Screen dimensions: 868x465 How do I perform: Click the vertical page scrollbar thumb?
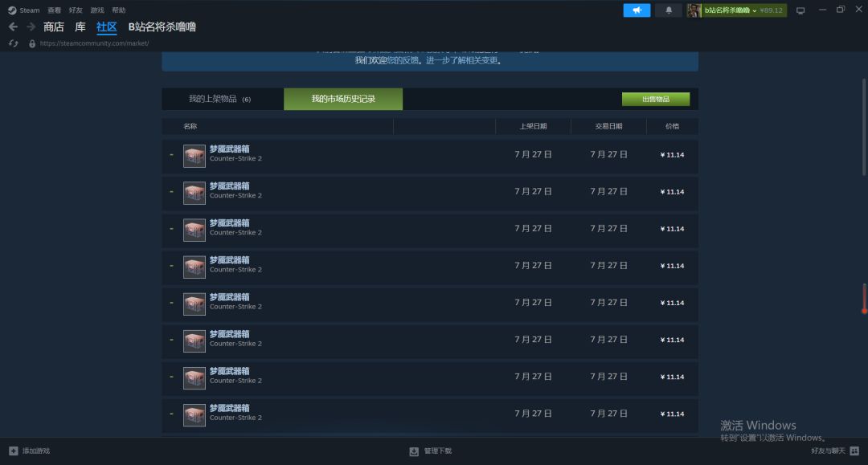pyautogui.click(x=864, y=128)
